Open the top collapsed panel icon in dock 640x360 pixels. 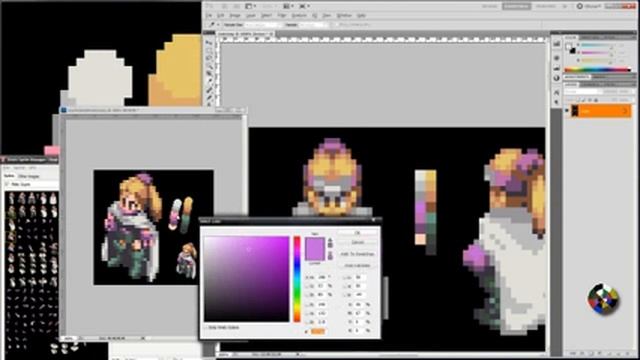coord(557,44)
